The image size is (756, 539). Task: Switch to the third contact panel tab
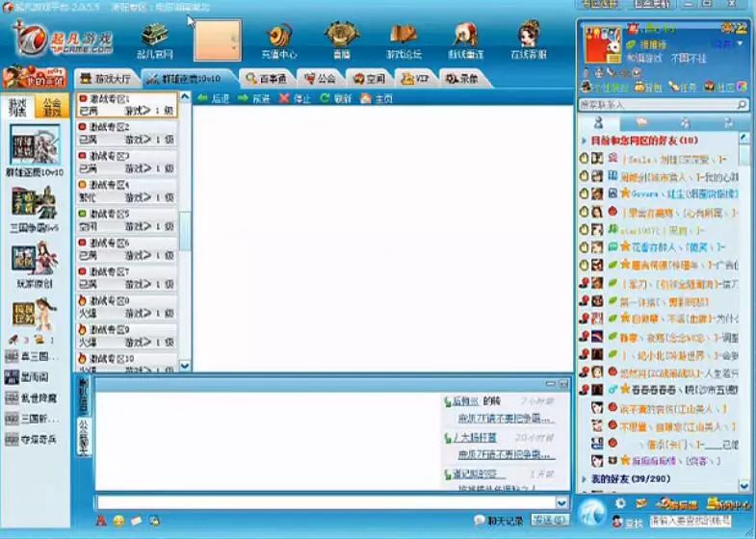tap(685, 123)
